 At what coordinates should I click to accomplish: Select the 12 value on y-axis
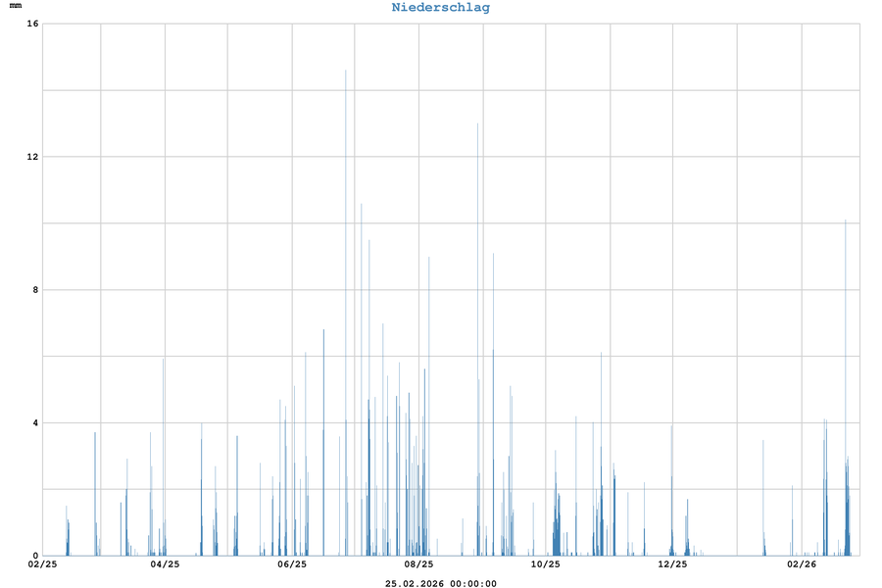(33, 157)
